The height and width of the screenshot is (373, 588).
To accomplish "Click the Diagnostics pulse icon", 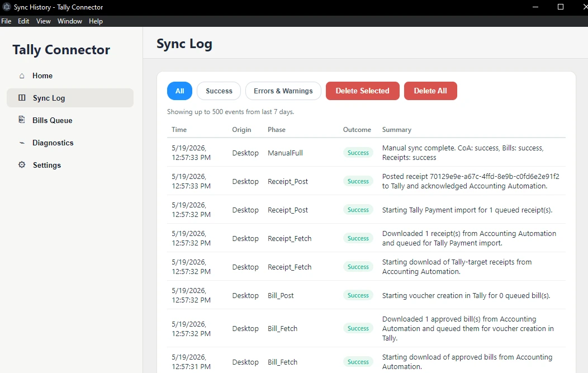I will tap(22, 143).
